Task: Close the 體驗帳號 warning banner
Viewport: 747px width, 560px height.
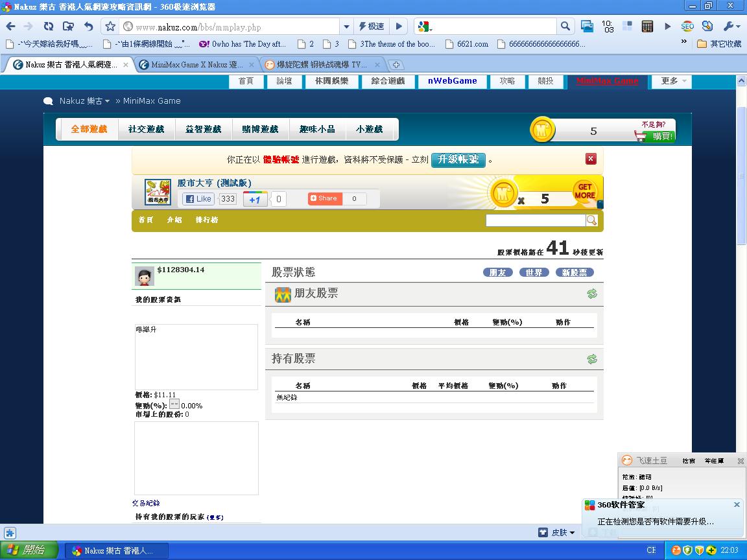Action: click(591, 159)
